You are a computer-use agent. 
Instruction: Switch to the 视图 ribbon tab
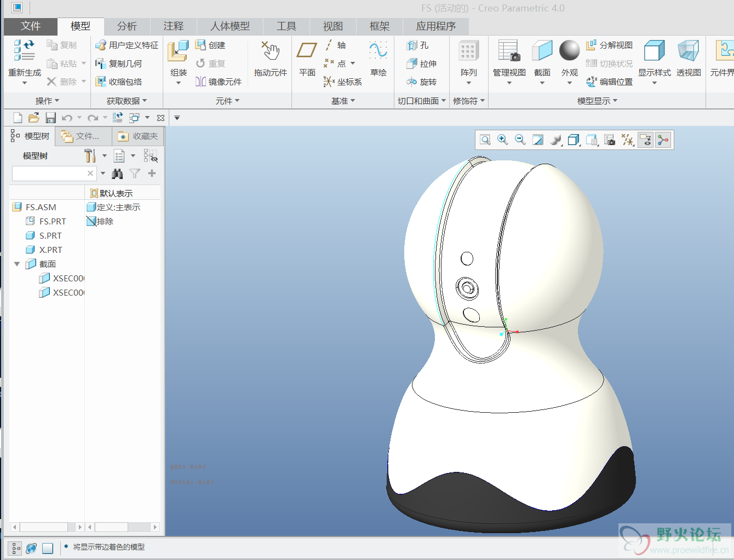(x=332, y=26)
